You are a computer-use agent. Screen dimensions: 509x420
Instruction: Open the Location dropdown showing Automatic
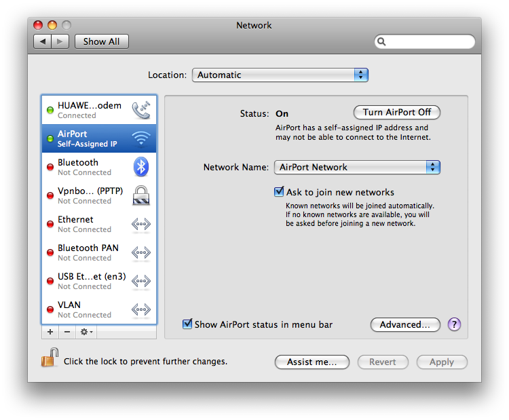click(280, 75)
